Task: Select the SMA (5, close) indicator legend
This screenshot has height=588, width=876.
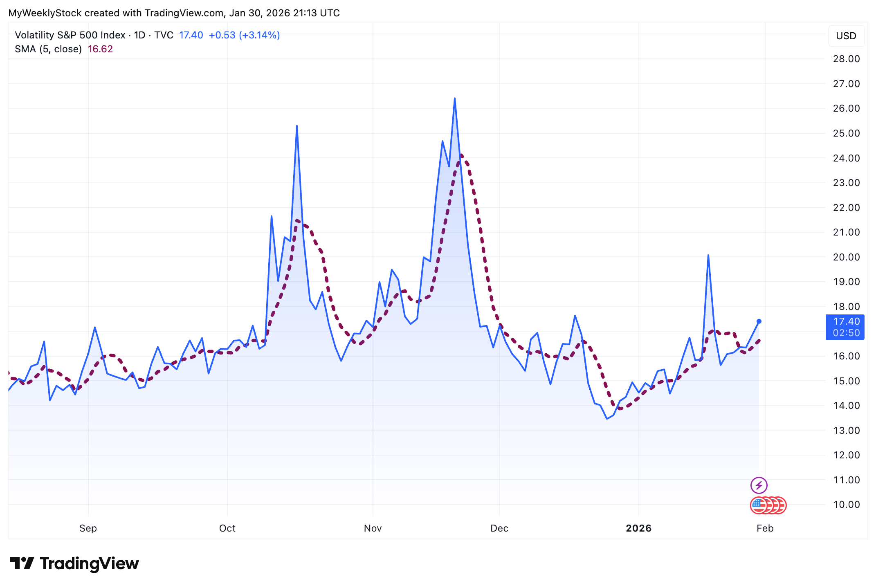Action: (x=48, y=49)
